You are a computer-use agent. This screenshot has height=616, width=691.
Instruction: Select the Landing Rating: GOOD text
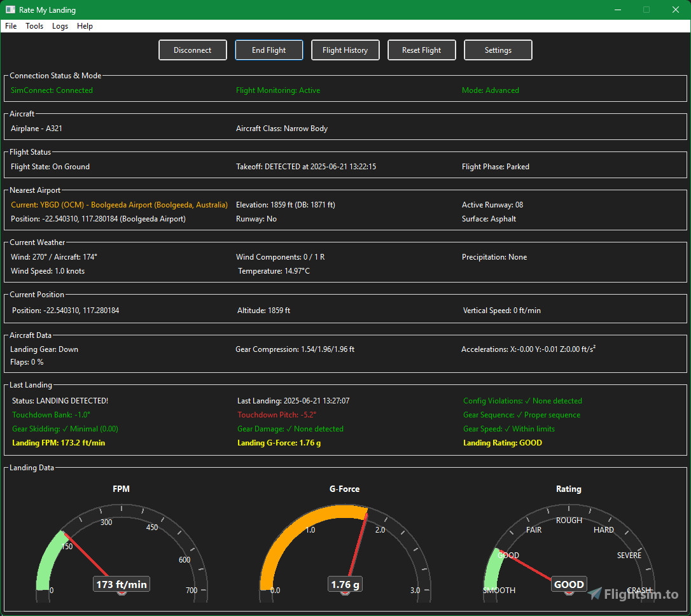point(503,442)
